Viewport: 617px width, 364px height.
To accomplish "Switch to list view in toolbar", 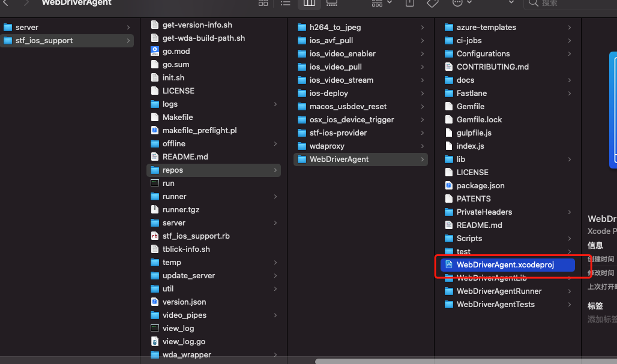I will [286, 3].
